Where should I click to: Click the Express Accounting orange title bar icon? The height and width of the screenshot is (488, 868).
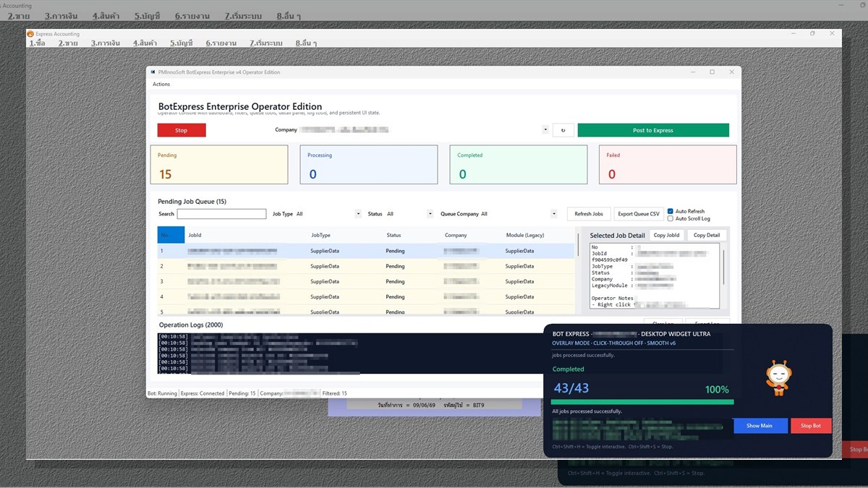(x=30, y=33)
